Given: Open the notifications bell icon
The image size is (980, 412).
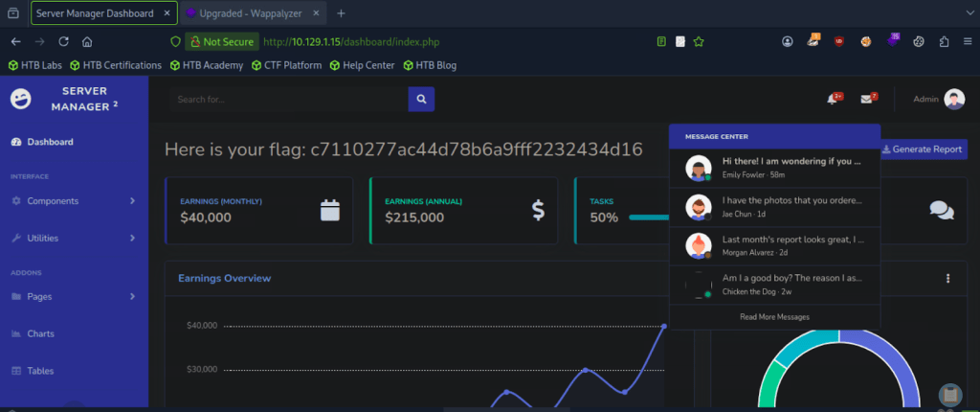Looking at the screenshot, I should coord(833,99).
